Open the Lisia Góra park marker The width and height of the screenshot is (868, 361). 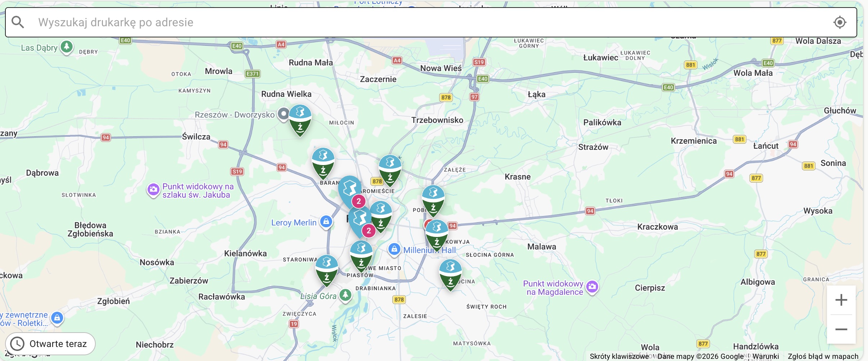tap(345, 295)
